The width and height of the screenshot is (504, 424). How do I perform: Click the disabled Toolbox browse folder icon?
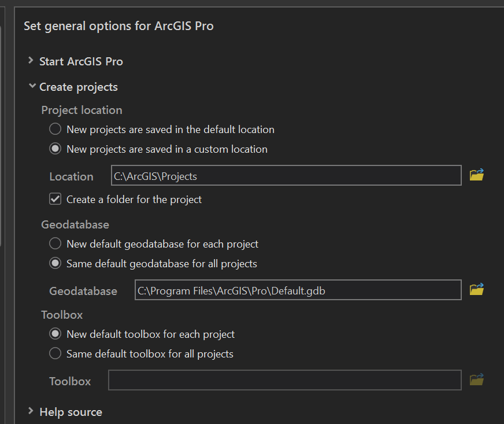[x=476, y=380]
